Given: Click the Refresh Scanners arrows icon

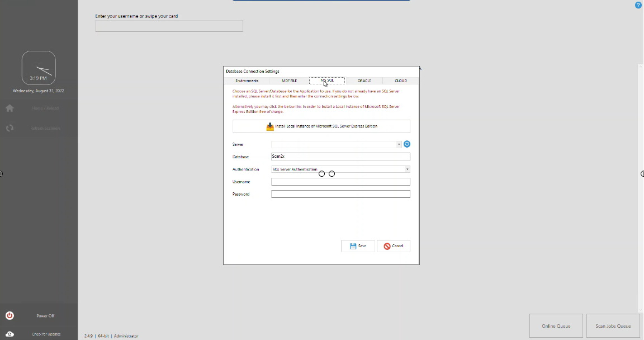Looking at the screenshot, I should pyautogui.click(x=10, y=128).
